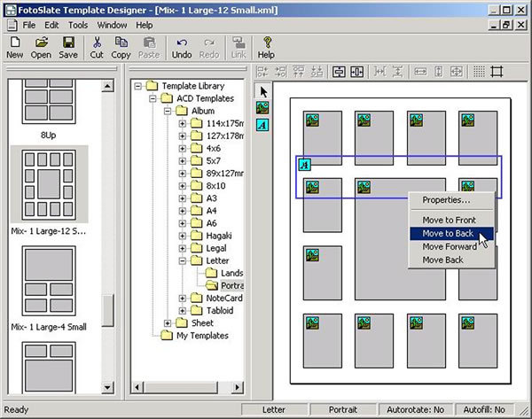This screenshot has width=532, height=419.
Task: Undo the last action
Action: point(182,48)
